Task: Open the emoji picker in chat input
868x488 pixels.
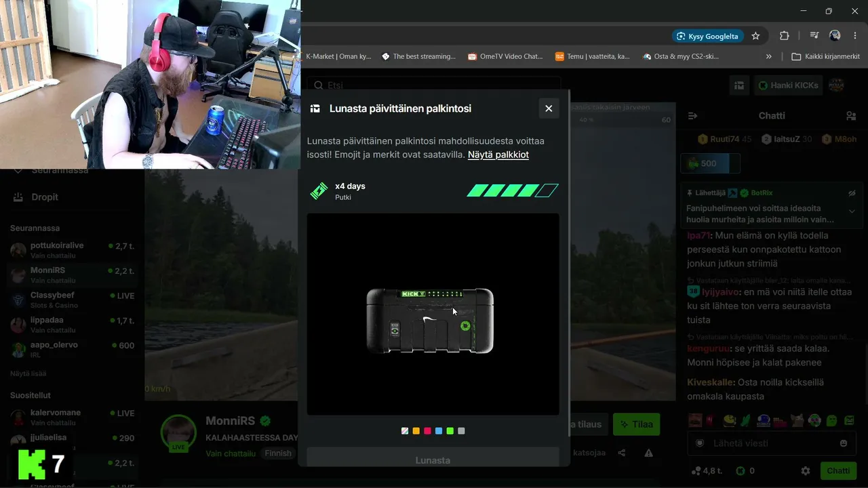Action: 844,443
